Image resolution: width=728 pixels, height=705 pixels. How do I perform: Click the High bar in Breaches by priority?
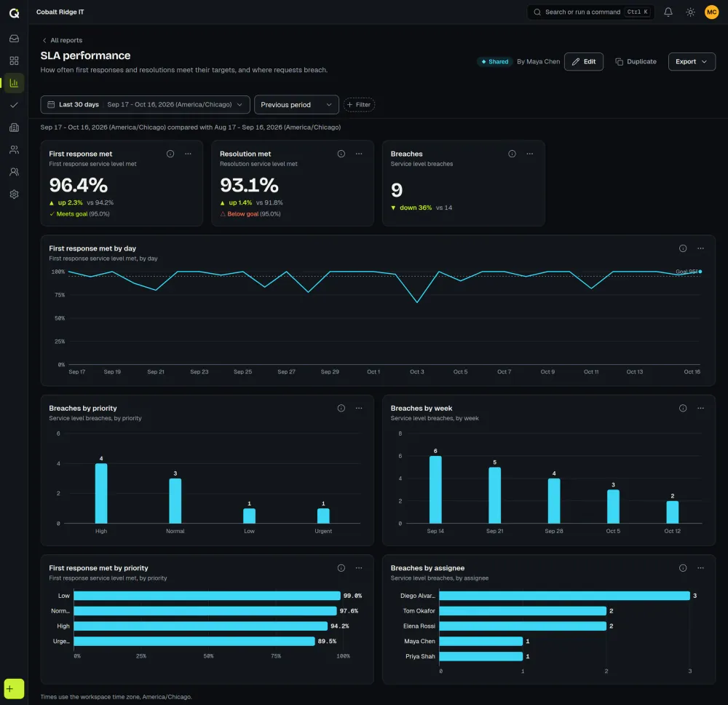101,493
